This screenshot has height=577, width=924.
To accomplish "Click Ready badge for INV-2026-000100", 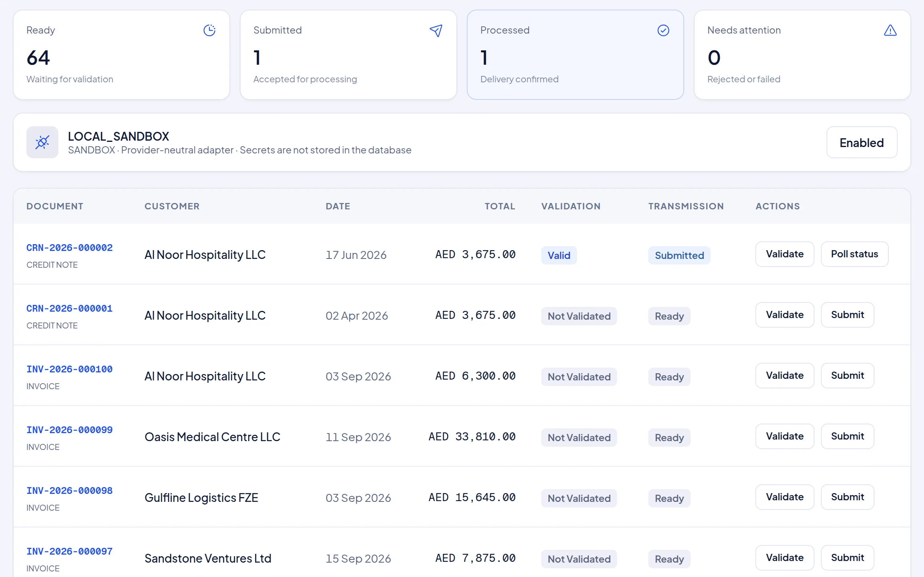I will coord(669,377).
